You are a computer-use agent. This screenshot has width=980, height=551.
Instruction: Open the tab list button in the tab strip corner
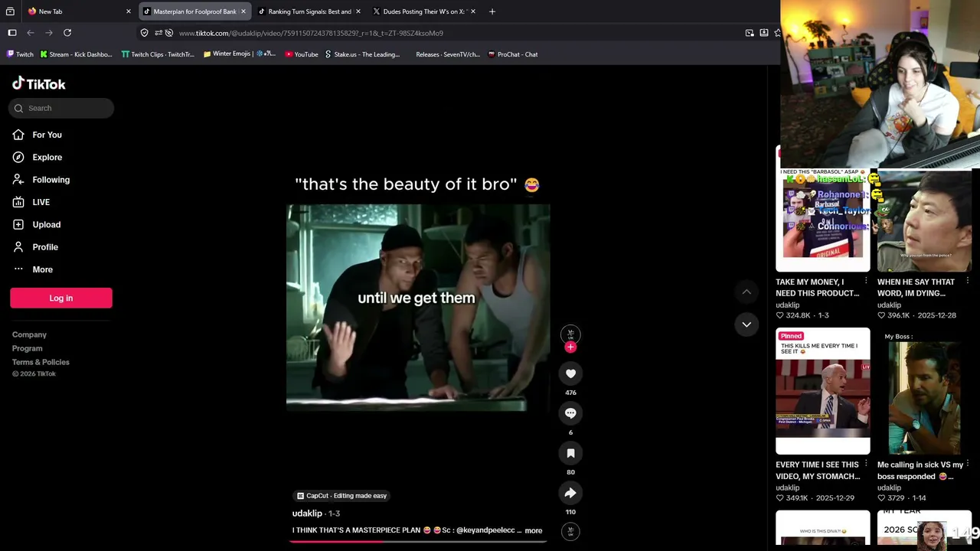10,11
